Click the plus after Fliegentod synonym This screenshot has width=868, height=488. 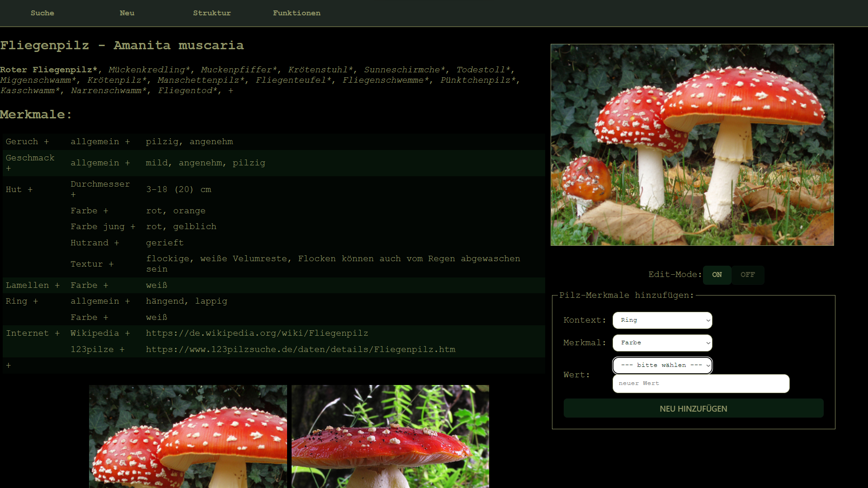tap(231, 91)
